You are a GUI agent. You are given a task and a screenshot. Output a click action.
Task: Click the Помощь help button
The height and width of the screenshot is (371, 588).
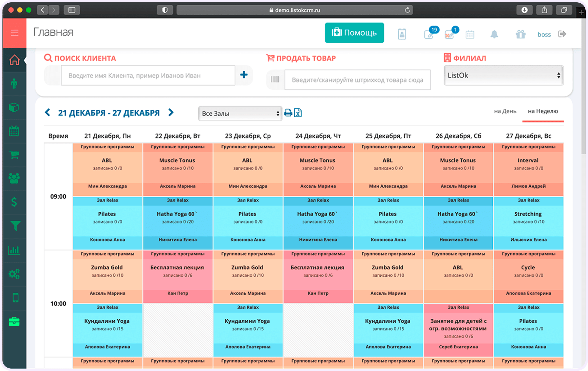point(354,33)
